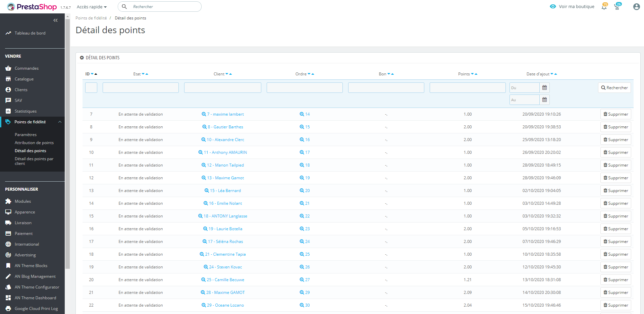
Task: Click the Catalogue store icon
Action: pyautogui.click(x=8, y=79)
